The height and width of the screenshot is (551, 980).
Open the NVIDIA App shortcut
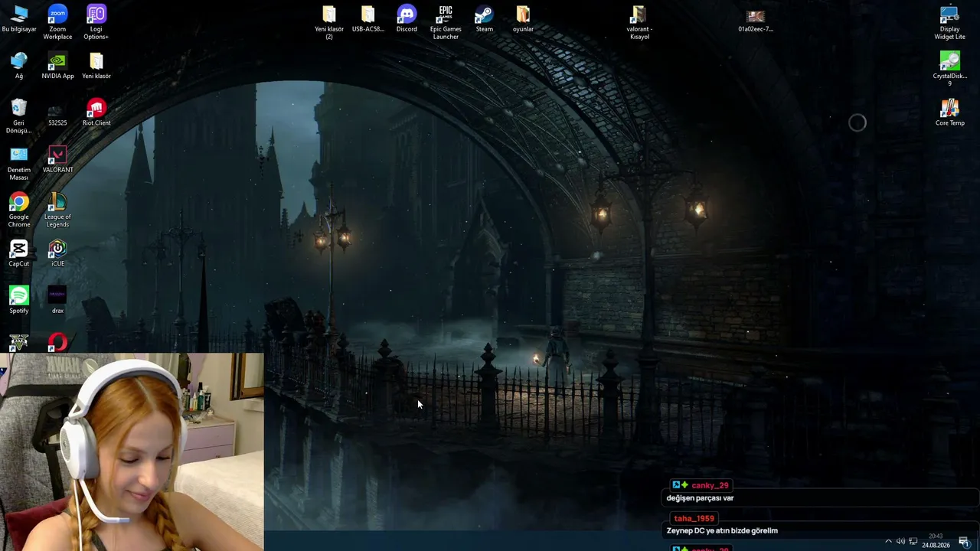57,66
